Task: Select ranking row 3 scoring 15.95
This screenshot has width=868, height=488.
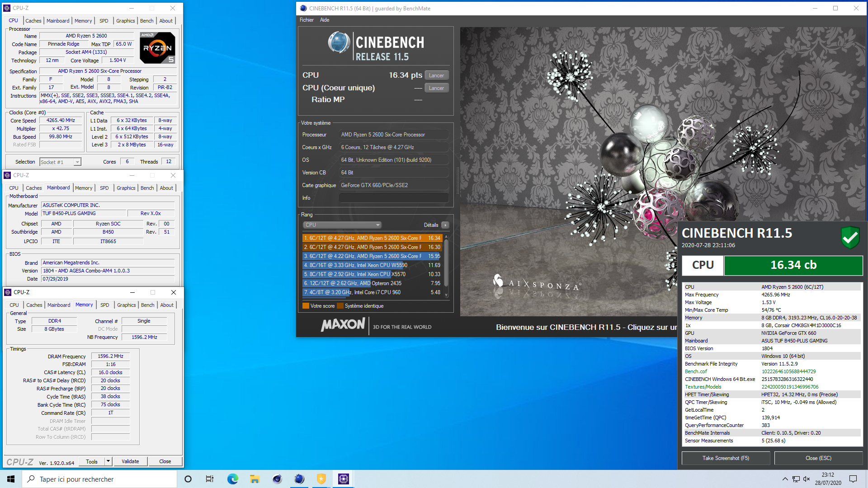Action: pyautogui.click(x=373, y=256)
